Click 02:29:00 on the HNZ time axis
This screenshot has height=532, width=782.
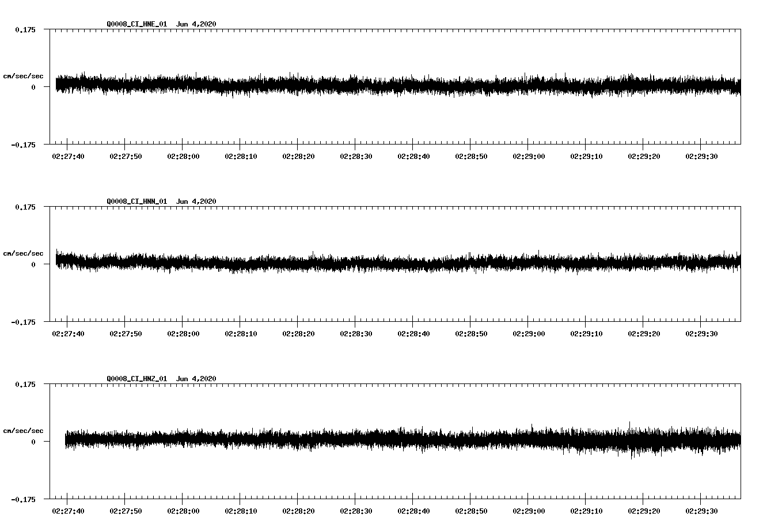coord(529,511)
